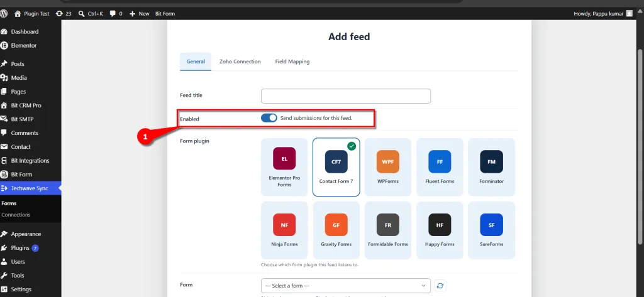Switch to Field Mapping tab

point(292,62)
